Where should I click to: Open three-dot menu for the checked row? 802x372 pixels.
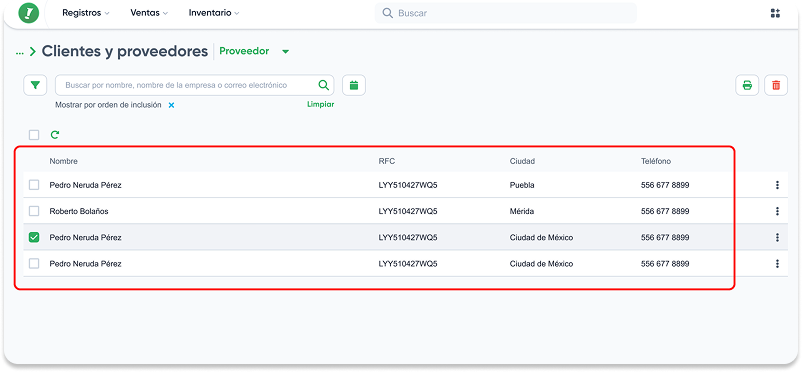point(777,237)
